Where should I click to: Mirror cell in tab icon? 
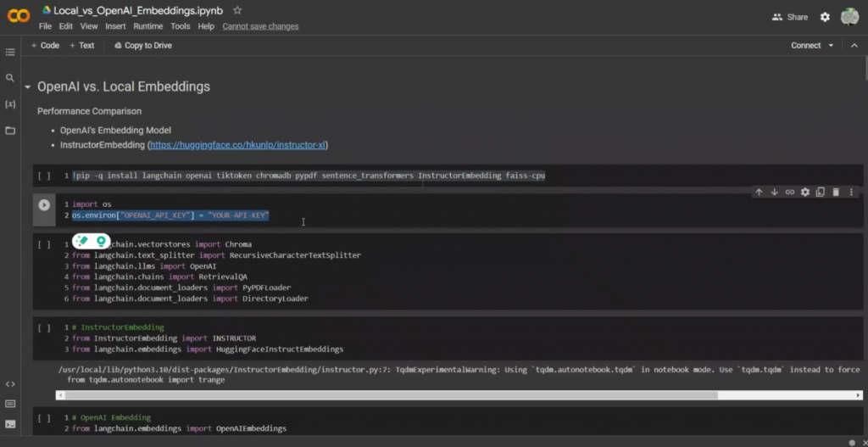(x=821, y=193)
